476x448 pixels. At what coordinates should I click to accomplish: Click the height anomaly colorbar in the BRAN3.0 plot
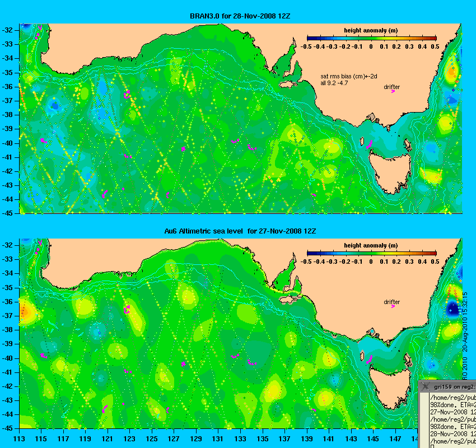click(x=372, y=38)
